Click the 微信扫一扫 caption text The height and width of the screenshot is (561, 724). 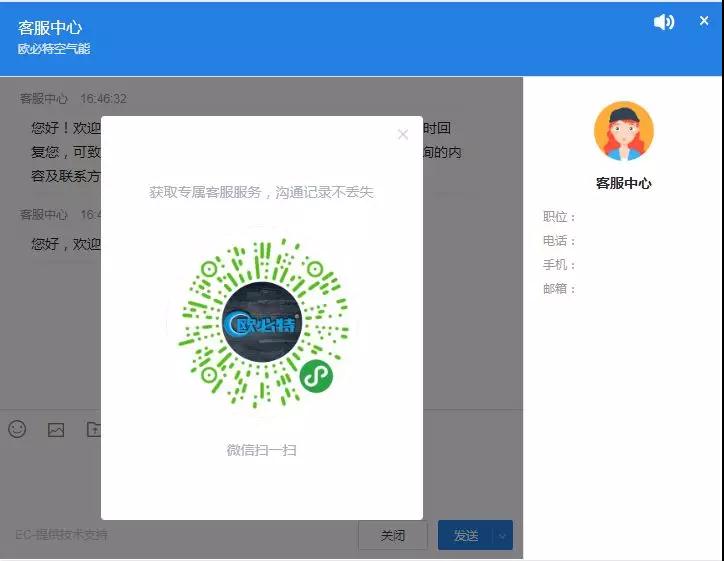coord(261,450)
